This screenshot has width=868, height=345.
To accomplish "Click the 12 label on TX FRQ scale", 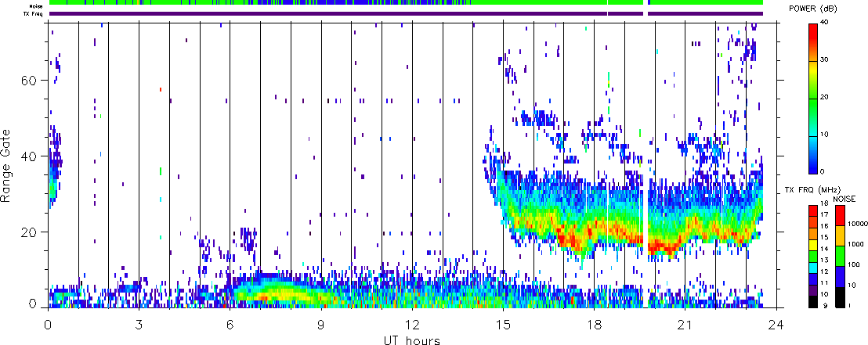I will (823, 271).
